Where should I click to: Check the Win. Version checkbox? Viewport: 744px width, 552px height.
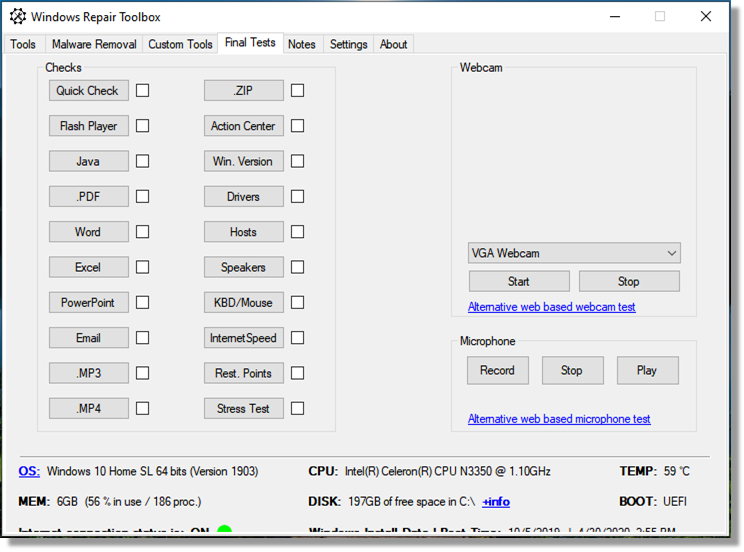(298, 161)
